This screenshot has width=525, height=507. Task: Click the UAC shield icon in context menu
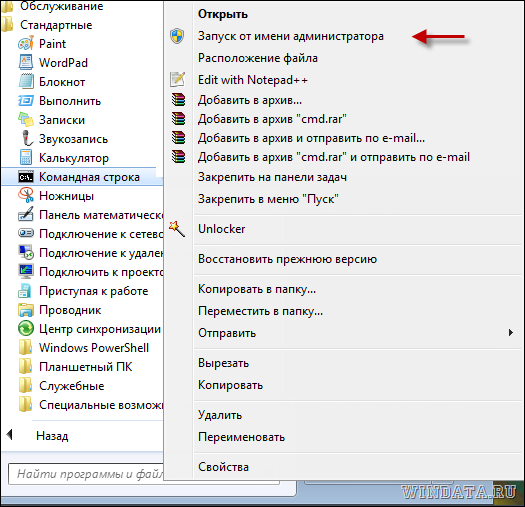pos(177,36)
